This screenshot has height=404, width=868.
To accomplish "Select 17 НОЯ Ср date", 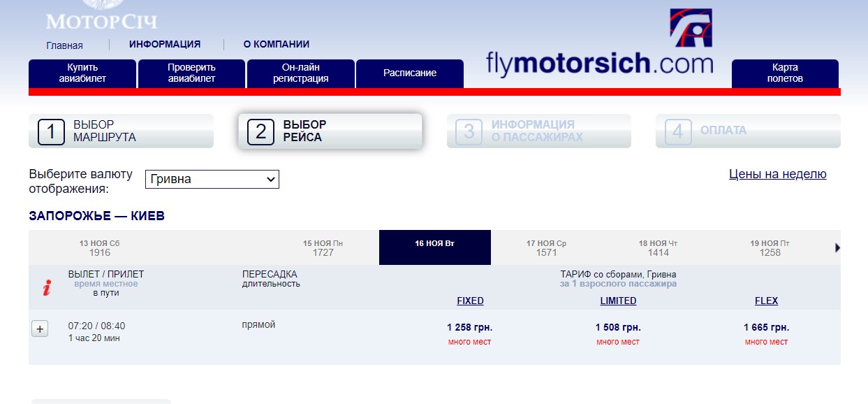I will coord(547,247).
